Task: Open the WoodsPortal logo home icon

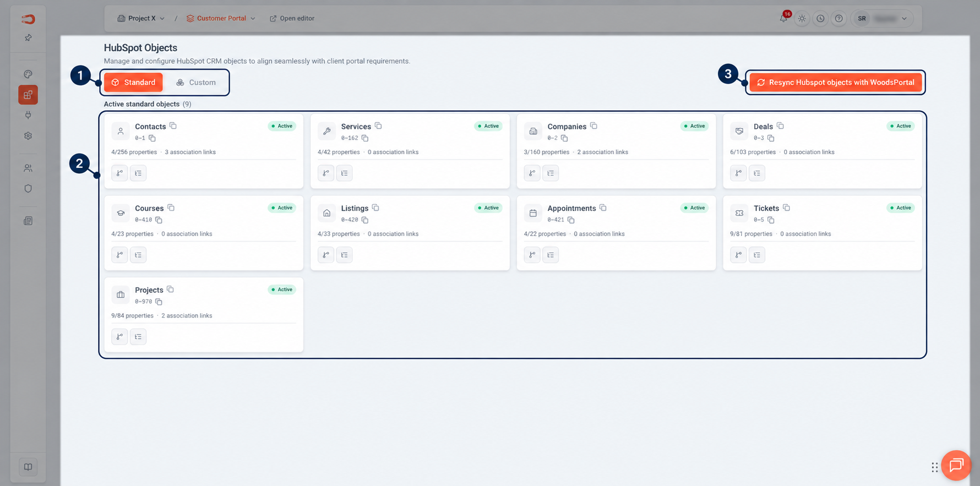Action: tap(28, 19)
